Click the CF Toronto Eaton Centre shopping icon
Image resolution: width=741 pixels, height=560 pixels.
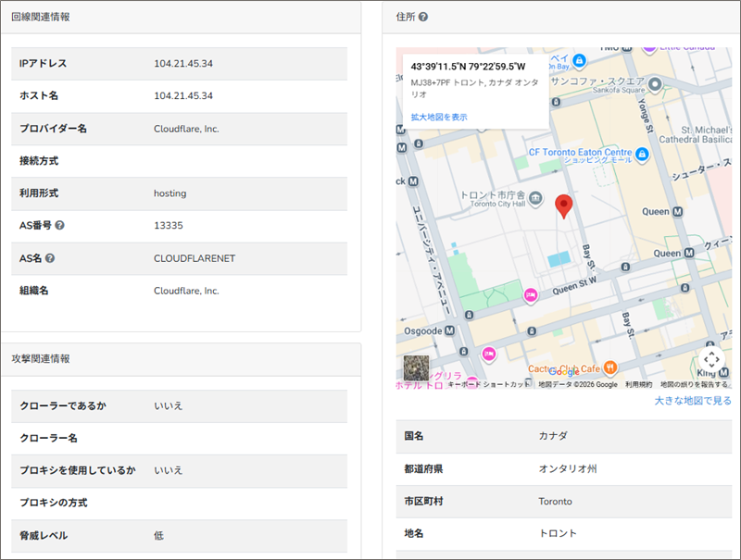coord(641,152)
